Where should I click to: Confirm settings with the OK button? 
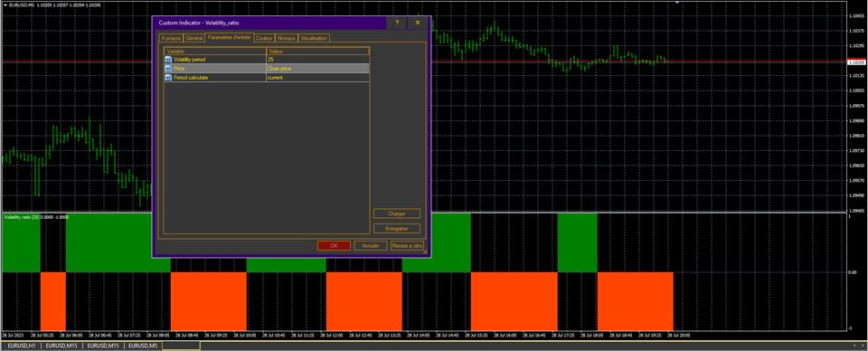click(x=334, y=246)
